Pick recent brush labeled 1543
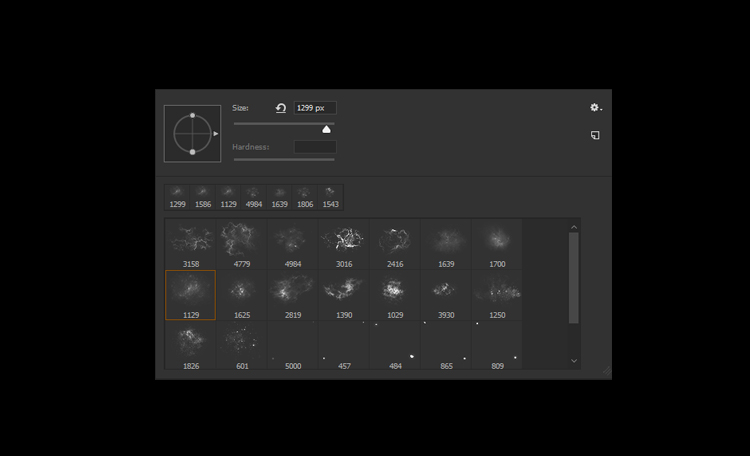 pyautogui.click(x=330, y=197)
